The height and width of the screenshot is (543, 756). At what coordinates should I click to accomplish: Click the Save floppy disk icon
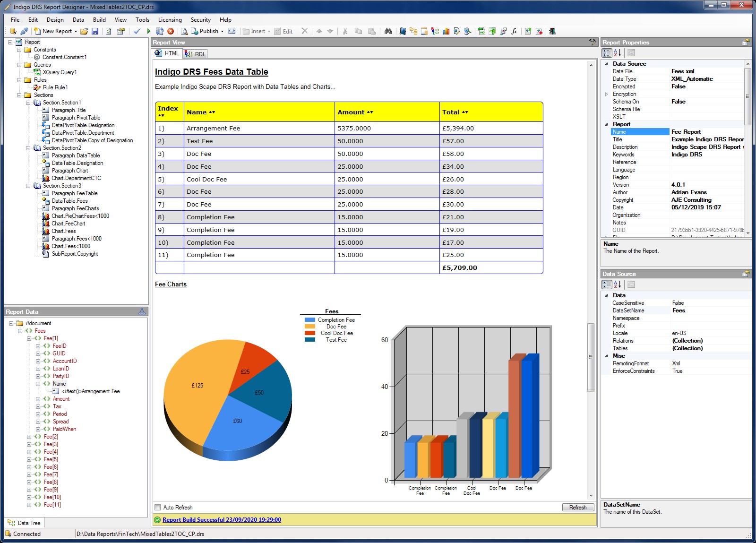[x=95, y=31]
